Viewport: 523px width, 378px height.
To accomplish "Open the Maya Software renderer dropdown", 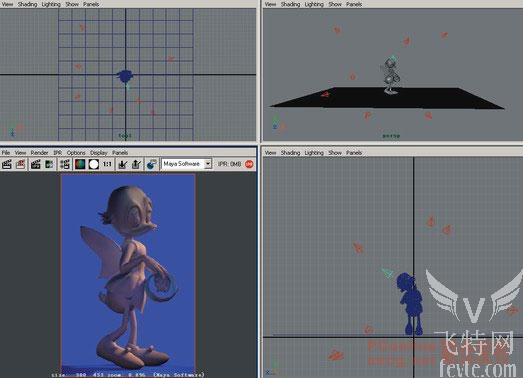I will click(186, 164).
